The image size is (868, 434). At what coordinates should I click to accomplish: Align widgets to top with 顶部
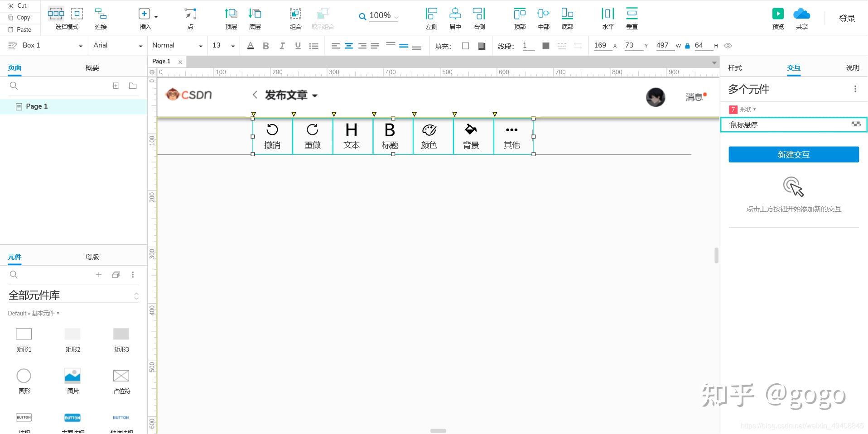click(520, 19)
